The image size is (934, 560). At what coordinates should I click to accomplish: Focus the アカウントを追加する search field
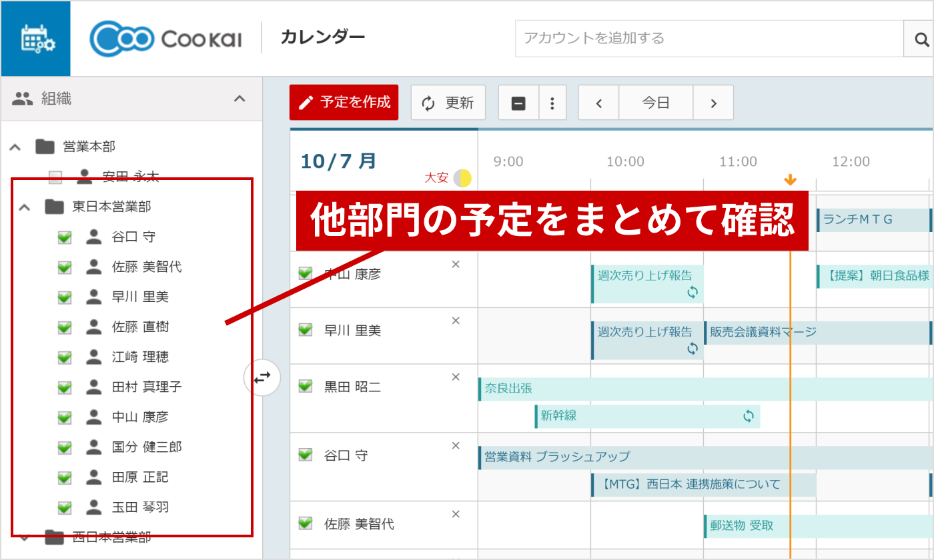point(709,39)
